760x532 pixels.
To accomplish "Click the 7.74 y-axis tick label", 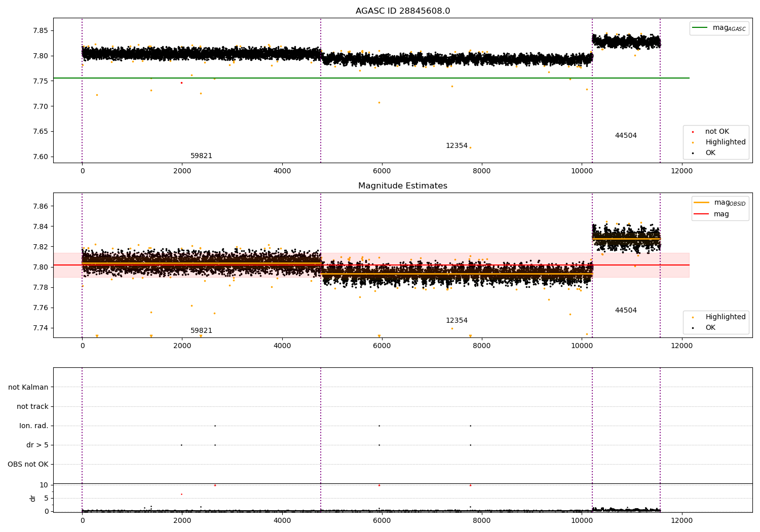I will (x=40, y=328).
